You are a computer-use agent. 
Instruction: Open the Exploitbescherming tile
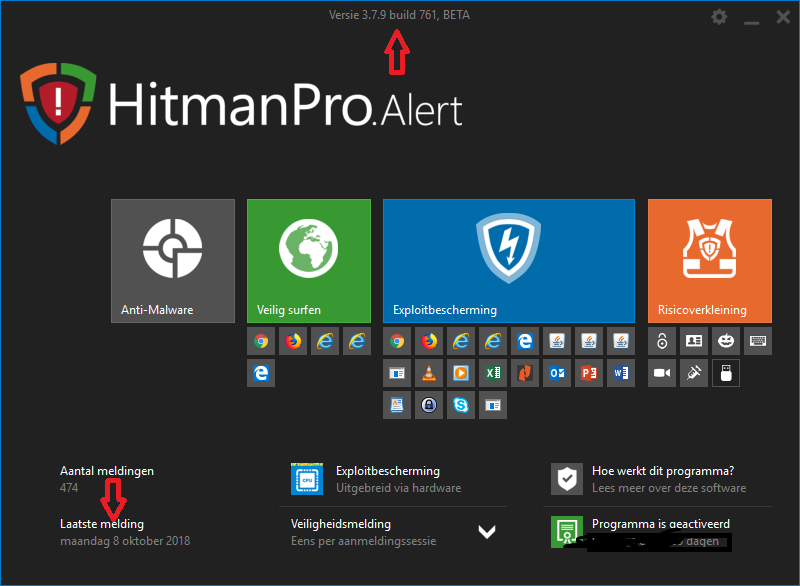[509, 261]
